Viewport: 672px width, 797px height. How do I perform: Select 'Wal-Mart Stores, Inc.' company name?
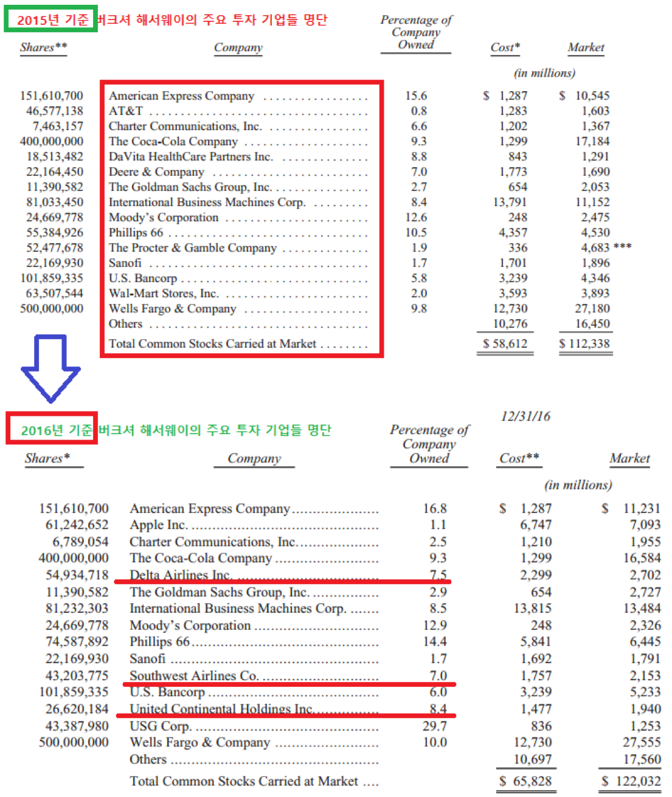[163, 294]
